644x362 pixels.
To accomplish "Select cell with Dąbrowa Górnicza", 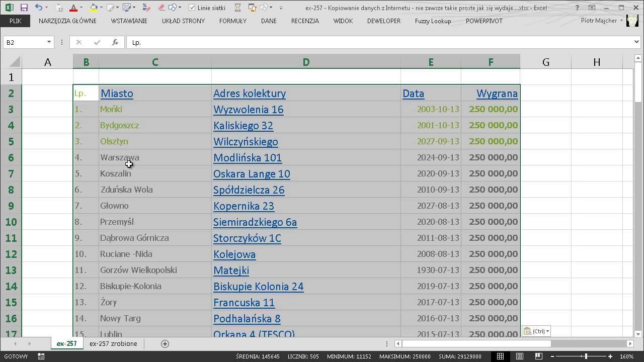I will tap(155, 238).
